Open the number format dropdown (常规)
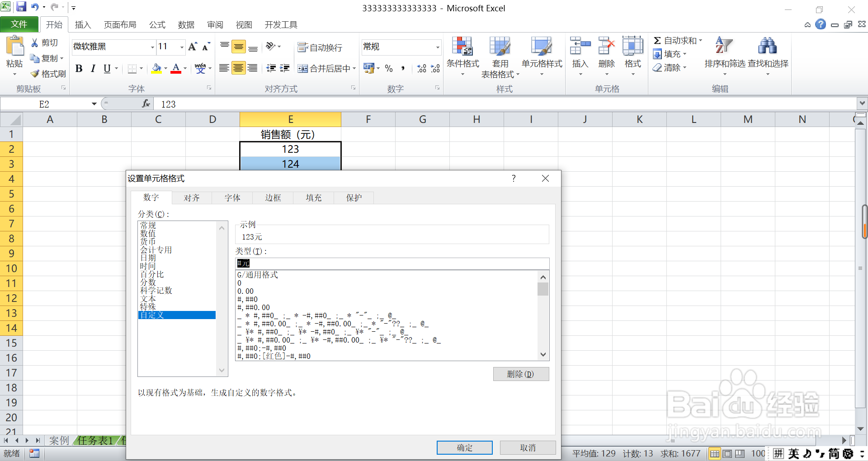Viewport: 868px width, 461px height. pos(438,47)
